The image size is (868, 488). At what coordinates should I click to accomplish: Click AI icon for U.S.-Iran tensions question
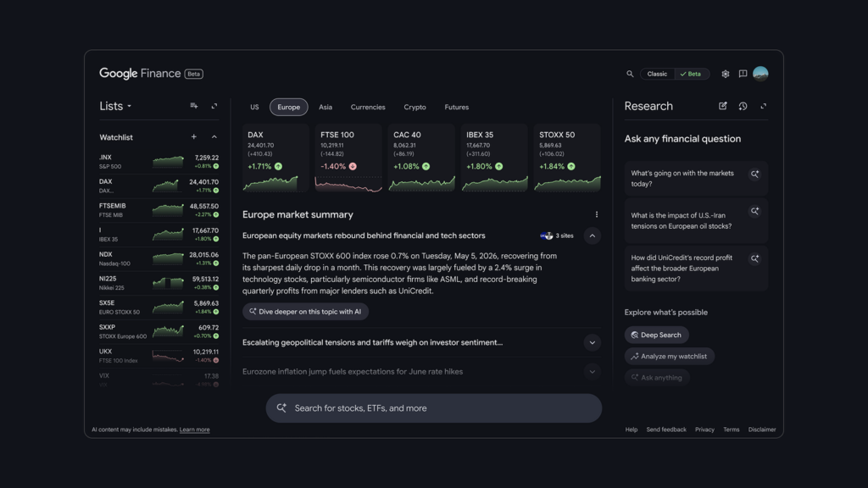754,211
